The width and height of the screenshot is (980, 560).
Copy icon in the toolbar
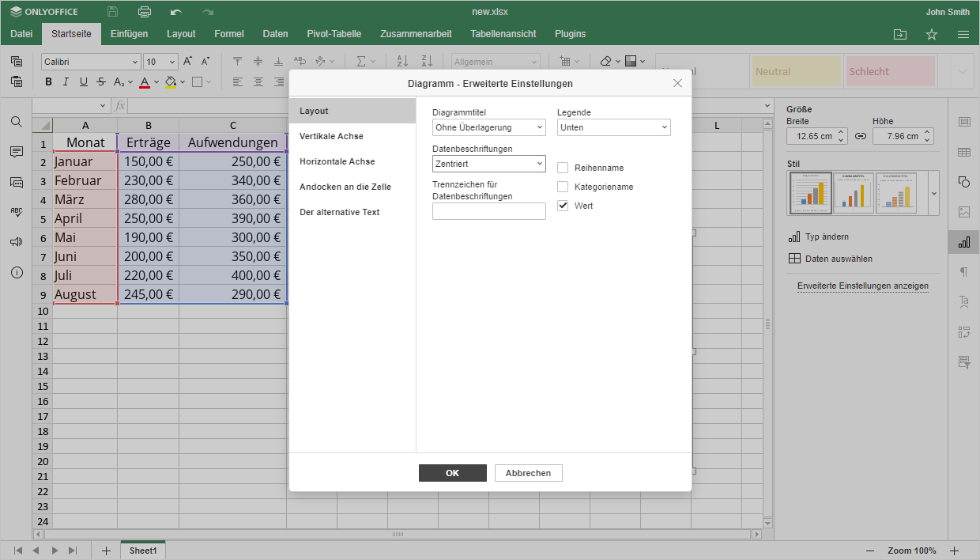[17, 61]
